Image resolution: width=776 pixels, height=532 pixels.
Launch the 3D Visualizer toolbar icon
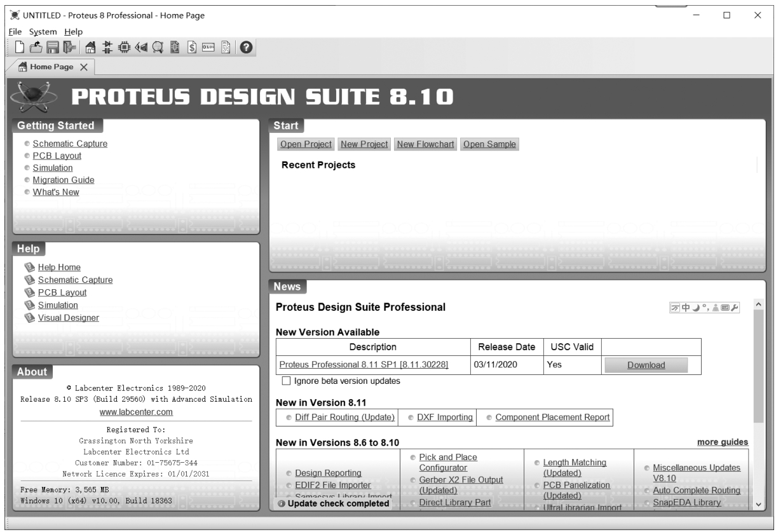[141, 47]
